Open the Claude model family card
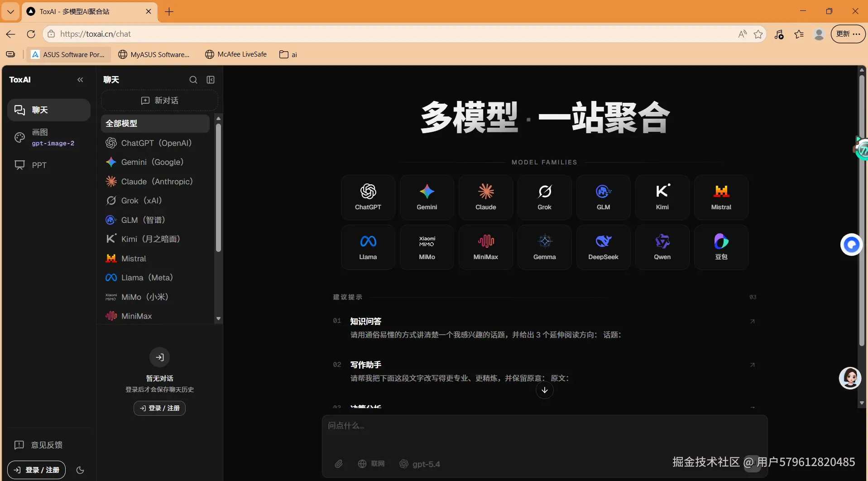Screen dimensions: 868x481 (485, 197)
